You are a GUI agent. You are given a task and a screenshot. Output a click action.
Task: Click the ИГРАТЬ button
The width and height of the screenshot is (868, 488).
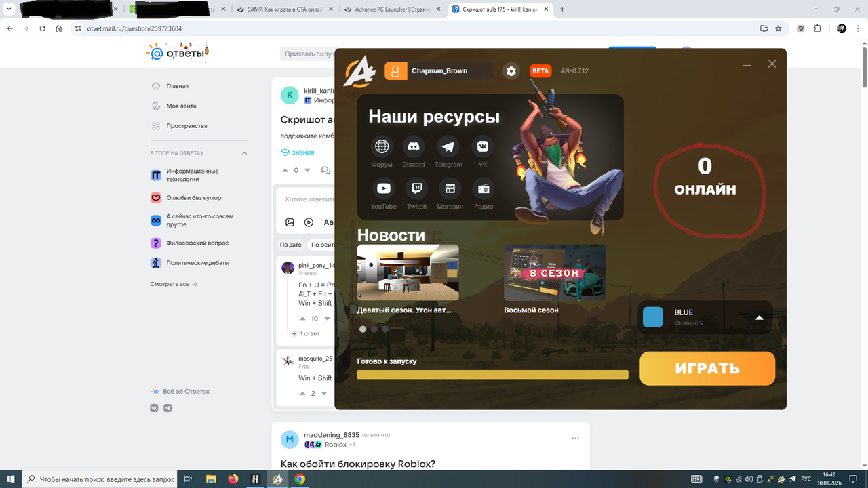(x=707, y=369)
